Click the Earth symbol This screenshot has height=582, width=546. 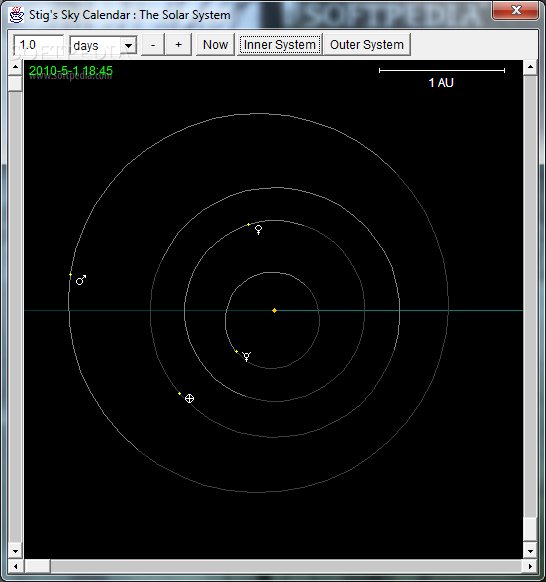tap(189, 399)
